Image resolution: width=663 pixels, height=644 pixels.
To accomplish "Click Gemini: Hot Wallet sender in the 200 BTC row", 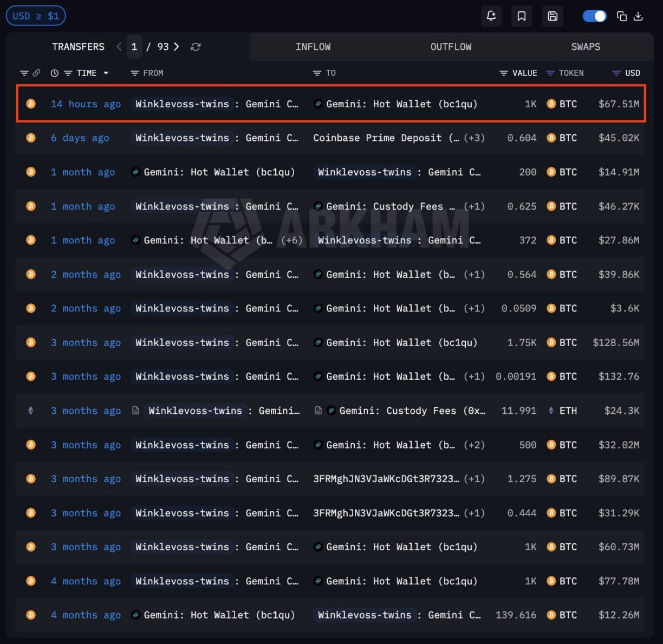I will (x=219, y=172).
